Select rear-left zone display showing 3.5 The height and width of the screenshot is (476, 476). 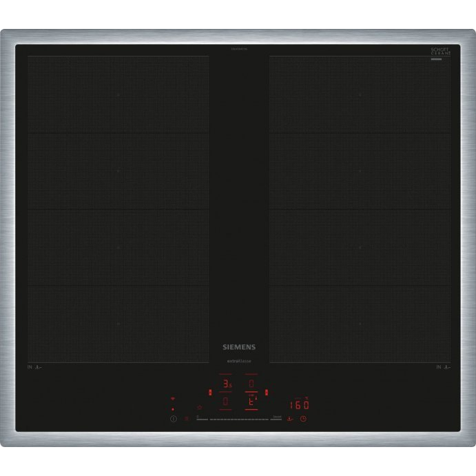pos(226,384)
